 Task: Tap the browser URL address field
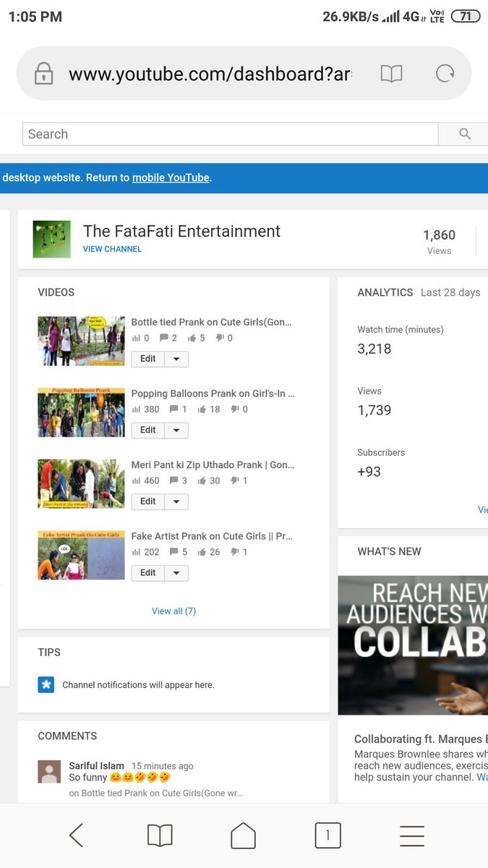tap(210, 74)
